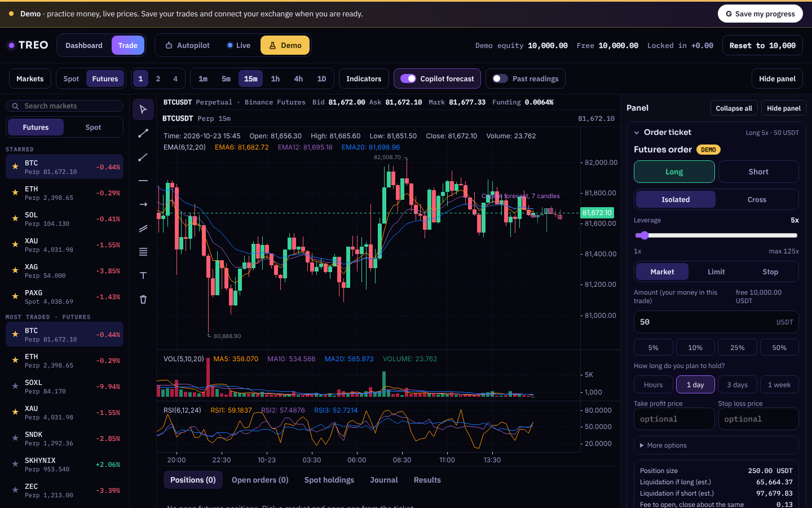This screenshot has height=508, width=812.
Task: Switch margin mode to Cross
Action: coord(757,199)
